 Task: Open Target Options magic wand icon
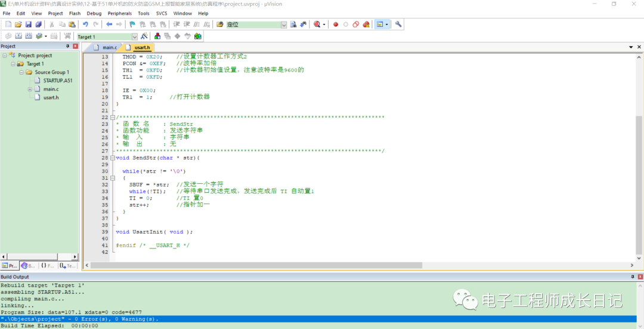[144, 36]
